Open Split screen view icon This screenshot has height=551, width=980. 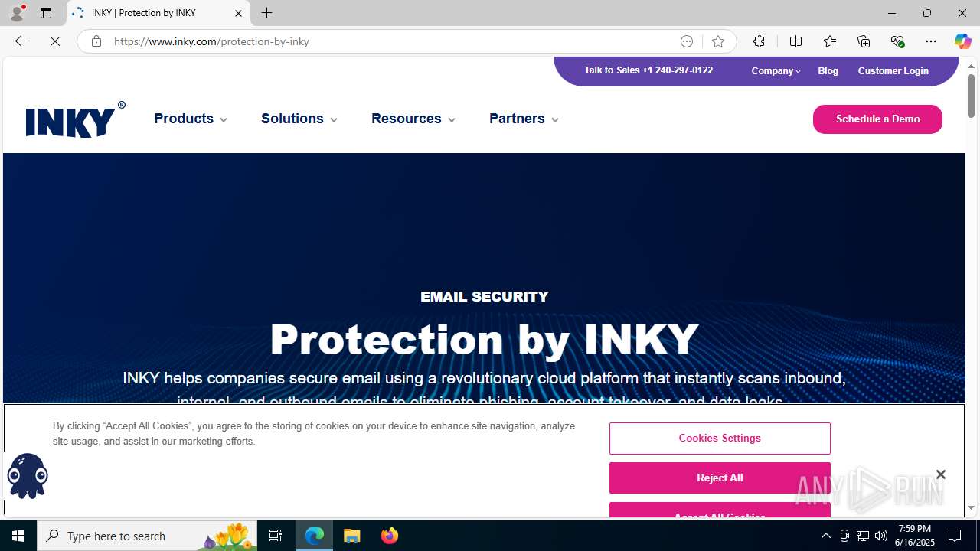click(x=795, y=41)
